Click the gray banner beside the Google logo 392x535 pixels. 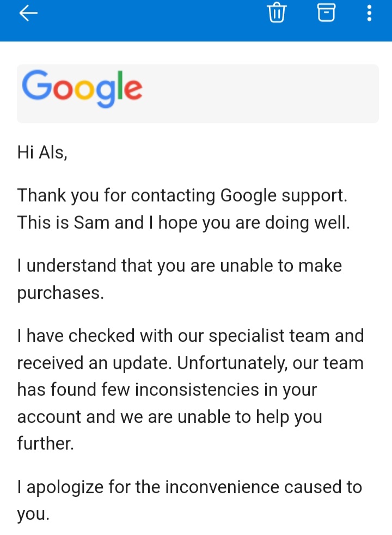click(261, 94)
